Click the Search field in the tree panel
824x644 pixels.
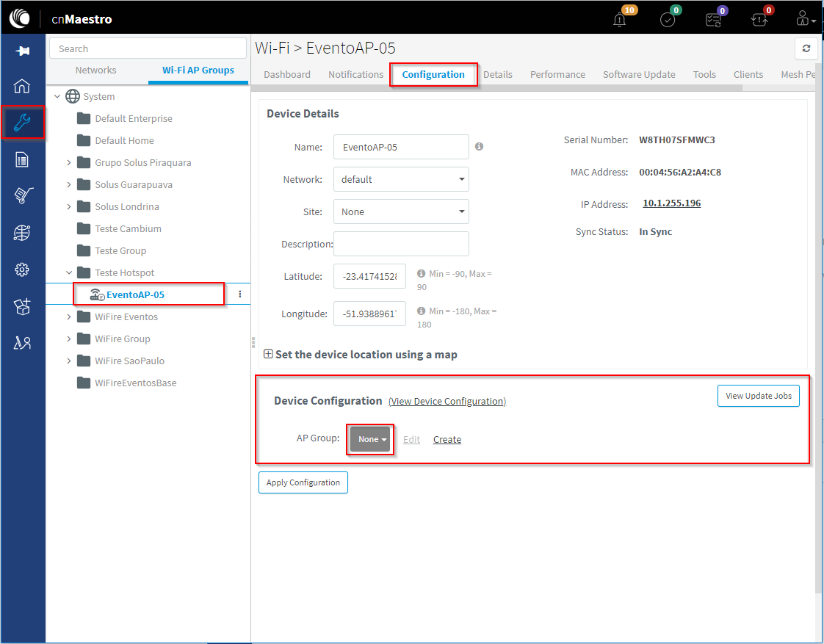(x=148, y=48)
